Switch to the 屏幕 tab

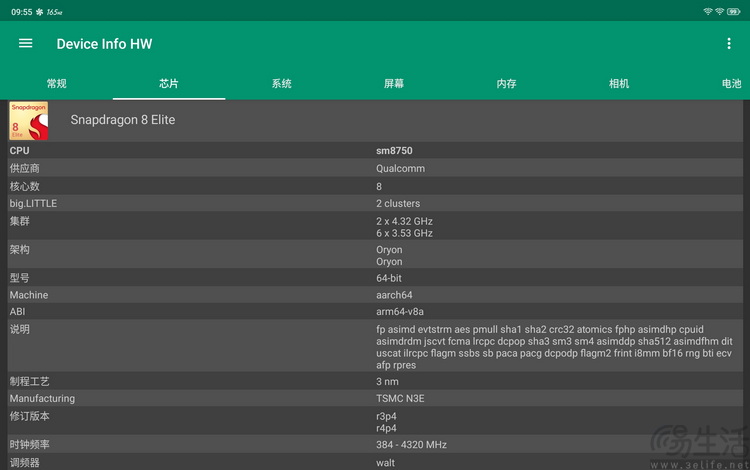[394, 84]
